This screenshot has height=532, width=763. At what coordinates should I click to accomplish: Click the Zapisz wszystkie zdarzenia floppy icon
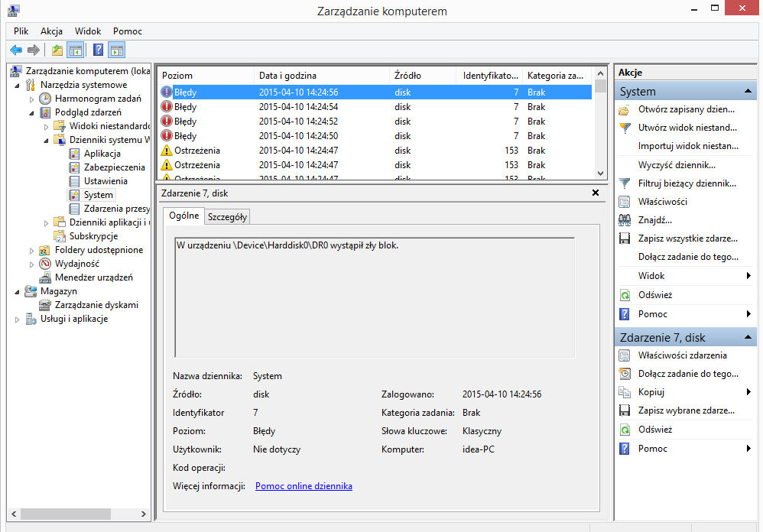coord(625,238)
